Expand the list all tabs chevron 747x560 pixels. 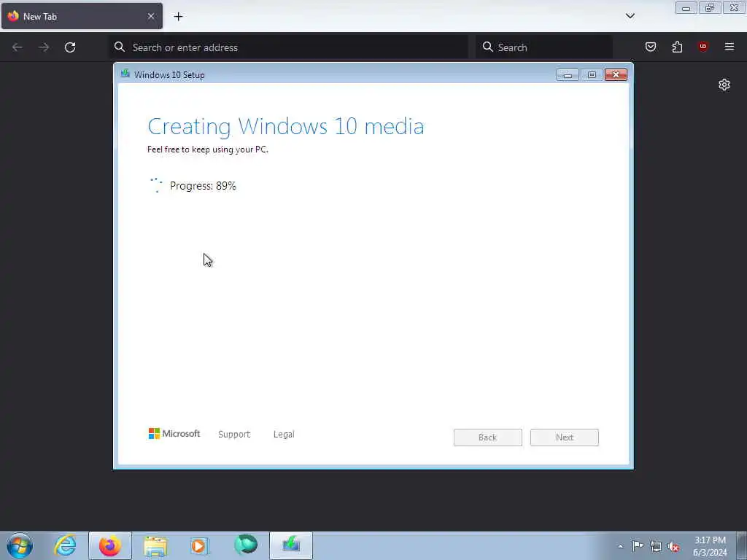click(x=630, y=16)
